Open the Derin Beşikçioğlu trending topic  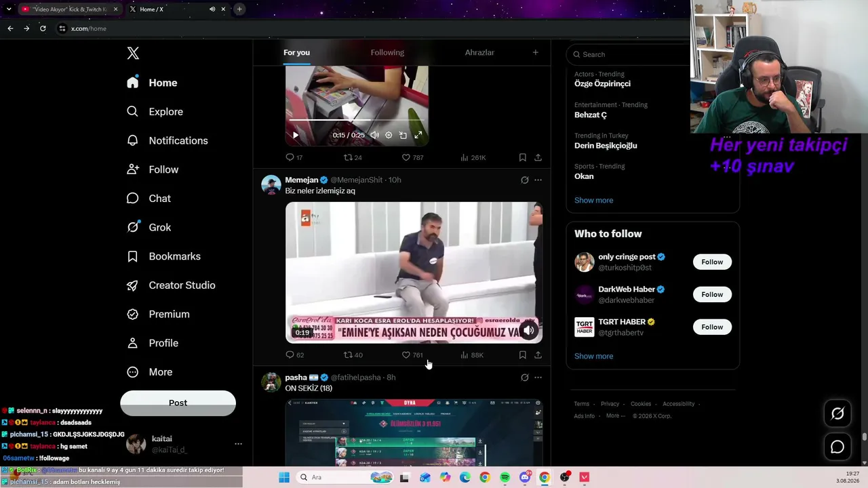pyautogui.click(x=606, y=145)
